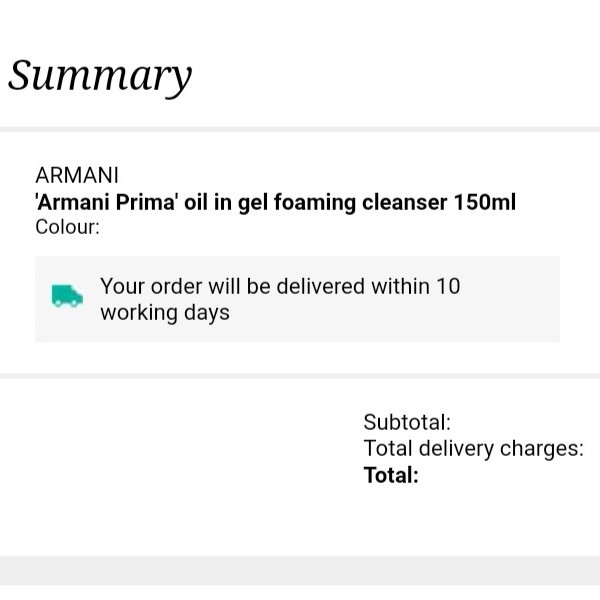Click the first line of the delivery message

(x=280, y=286)
